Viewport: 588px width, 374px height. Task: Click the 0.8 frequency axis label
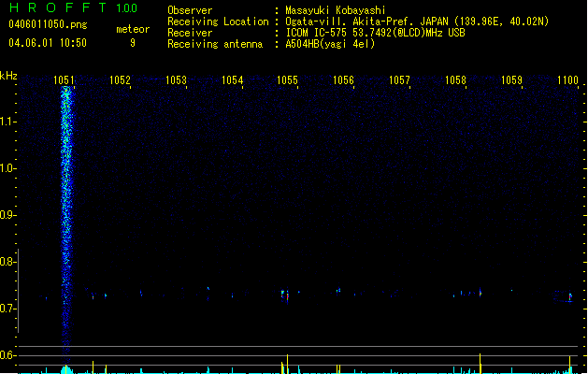[7, 262]
